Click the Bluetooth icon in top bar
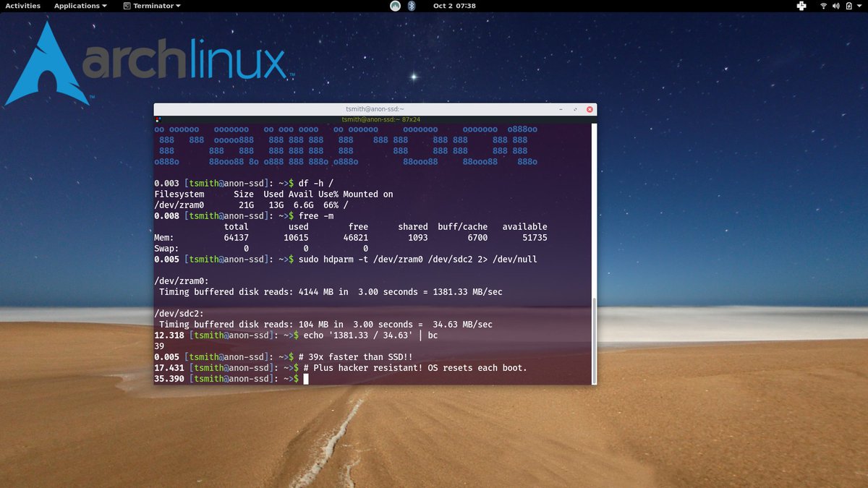 412,6
